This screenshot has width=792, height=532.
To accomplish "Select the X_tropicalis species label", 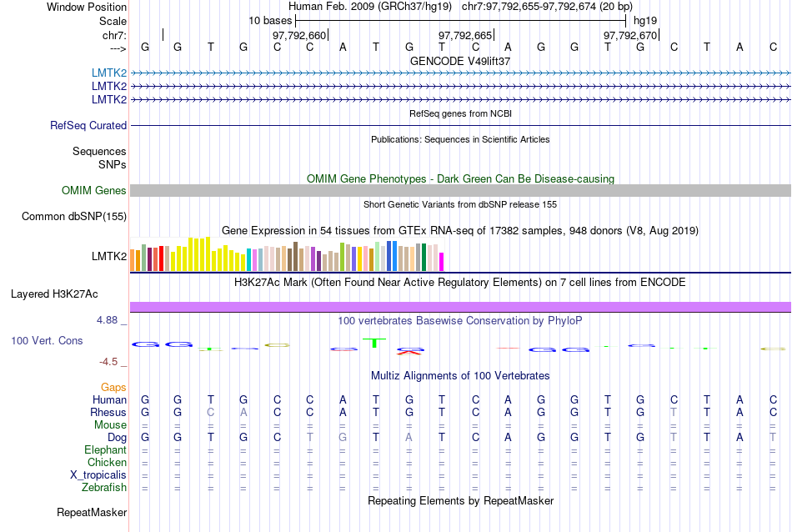I will 98,475.
